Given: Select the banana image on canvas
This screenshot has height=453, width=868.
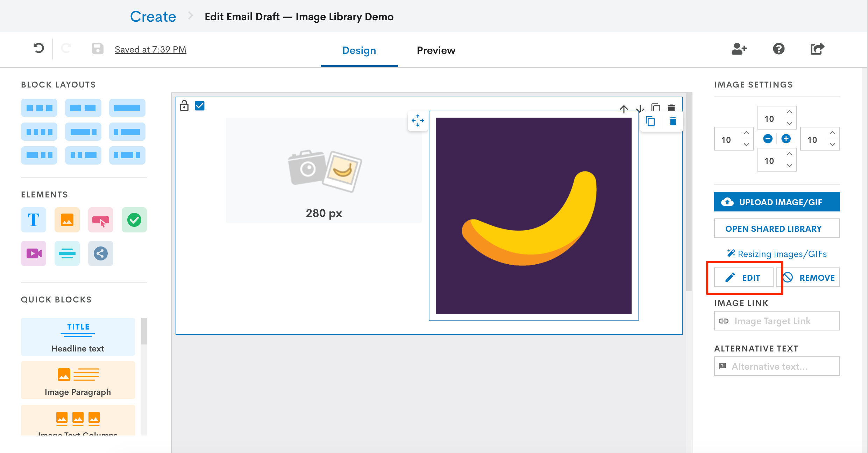Looking at the screenshot, I should (533, 216).
